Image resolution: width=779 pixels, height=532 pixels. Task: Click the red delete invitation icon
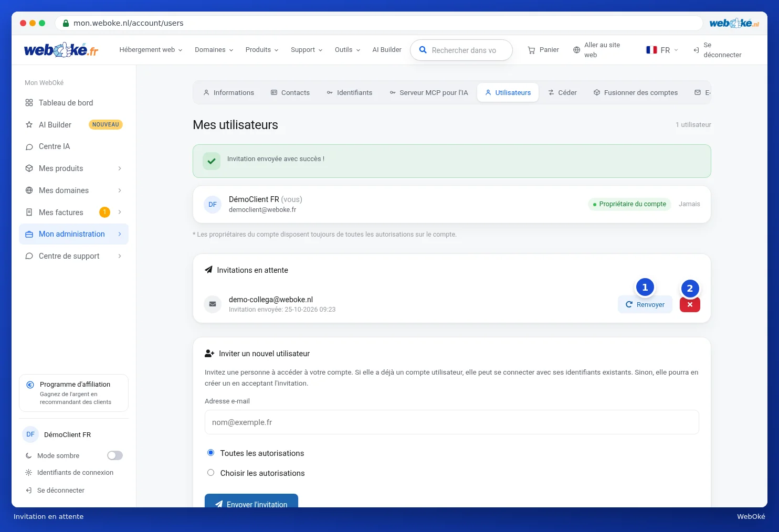click(690, 305)
